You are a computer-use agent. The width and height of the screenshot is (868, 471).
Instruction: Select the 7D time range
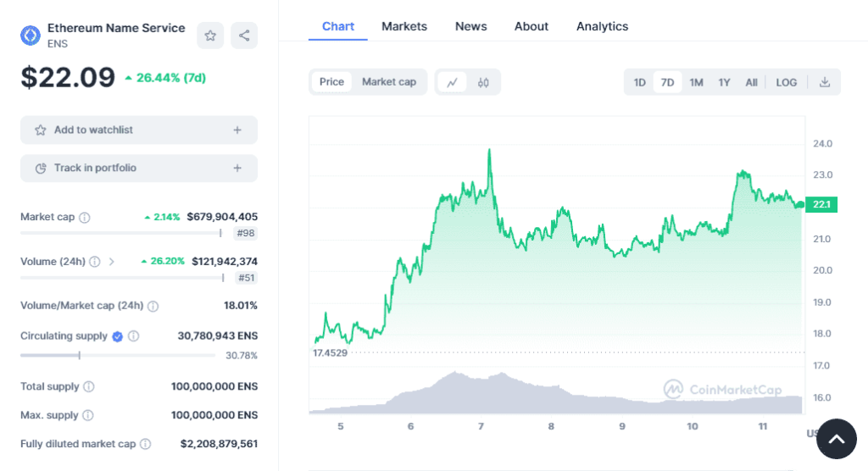coord(668,82)
